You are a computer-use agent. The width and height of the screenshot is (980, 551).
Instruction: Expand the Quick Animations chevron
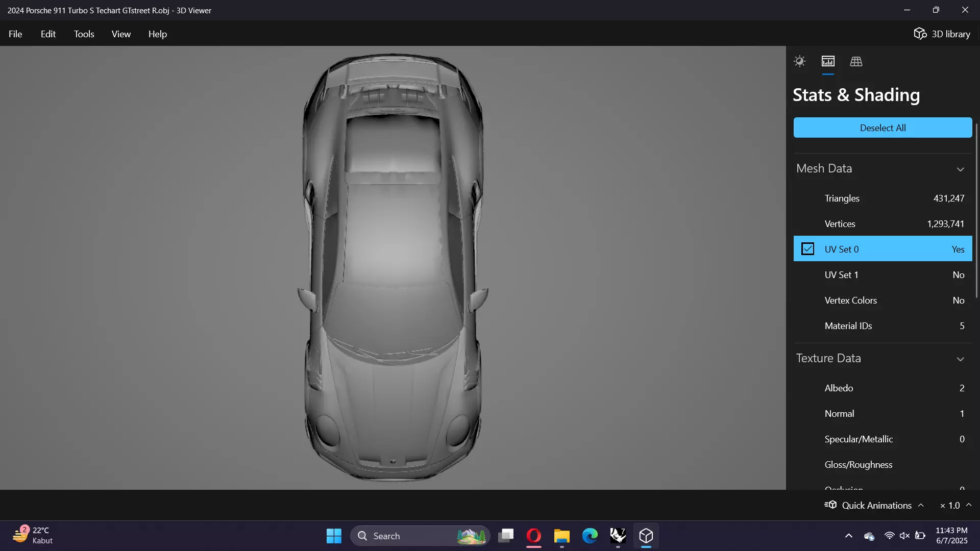point(921,505)
